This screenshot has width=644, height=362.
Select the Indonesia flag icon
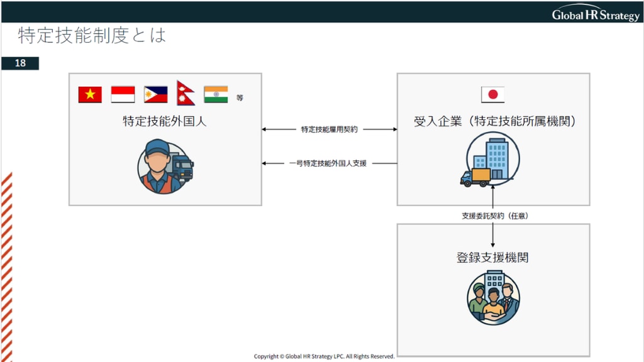point(123,94)
